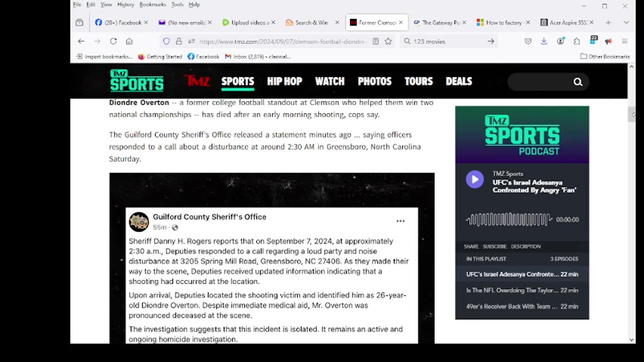Open the site permissions icon in address bar
This screenshot has height=362, width=644.
coord(191,41)
